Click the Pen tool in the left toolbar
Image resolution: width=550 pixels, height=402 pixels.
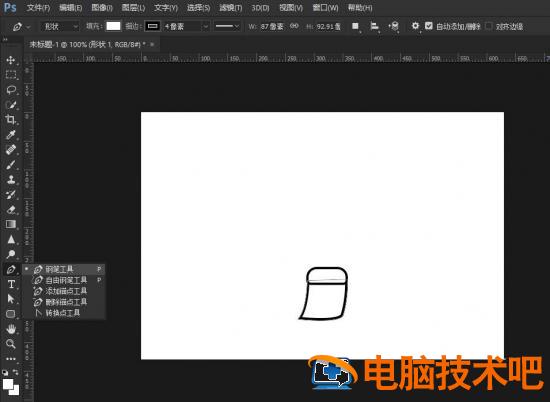11,269
